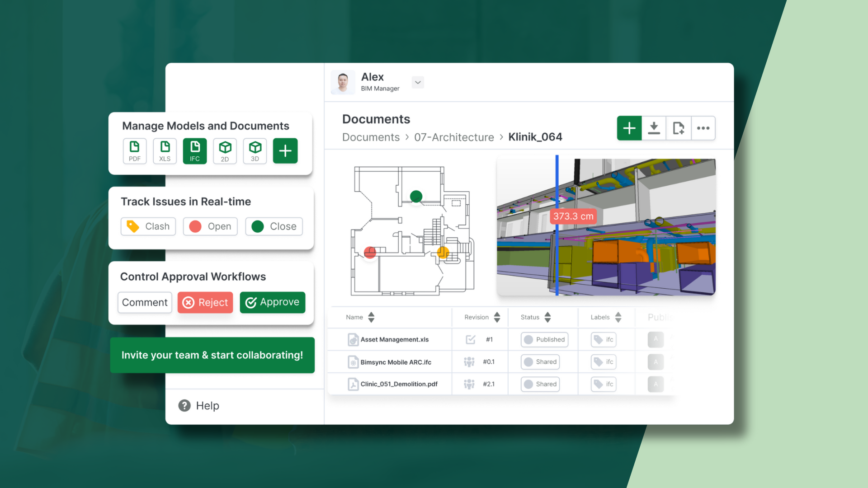Click the green add document button in Documents toolbar
Viewport: 868px width, 488px height.
click(x=629, y=128)
